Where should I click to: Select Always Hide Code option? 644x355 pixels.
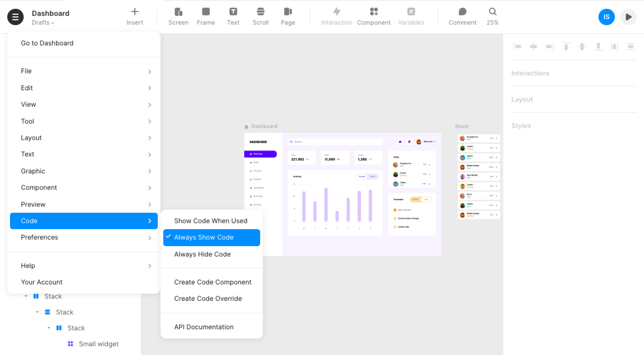pyautogui.click(x=203, y=254)
